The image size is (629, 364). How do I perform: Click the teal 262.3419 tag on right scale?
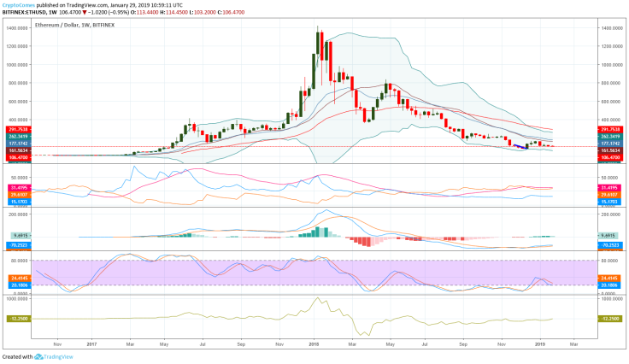609,137
